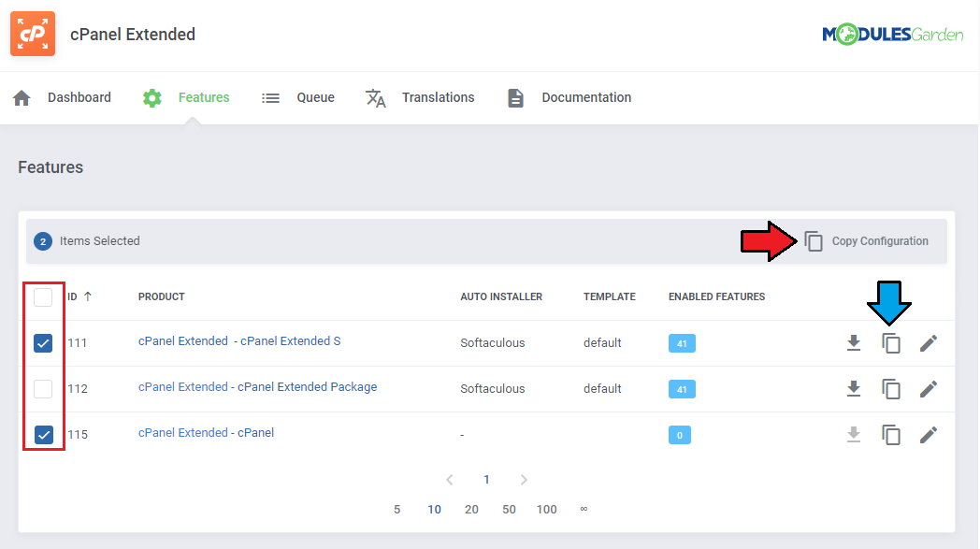Open cPanel Extended - cPanel product link

207,433
